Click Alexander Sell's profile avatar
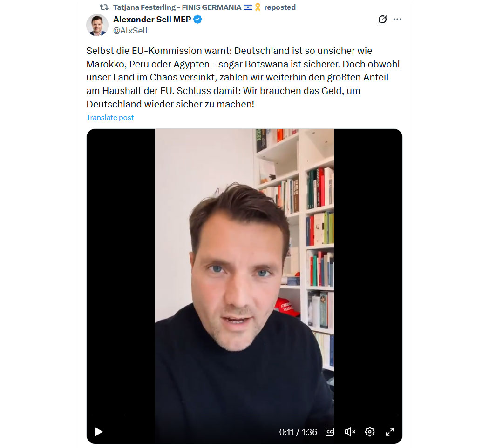The width and height of the screenshot is (489, 448). click(x=97, y=25)
